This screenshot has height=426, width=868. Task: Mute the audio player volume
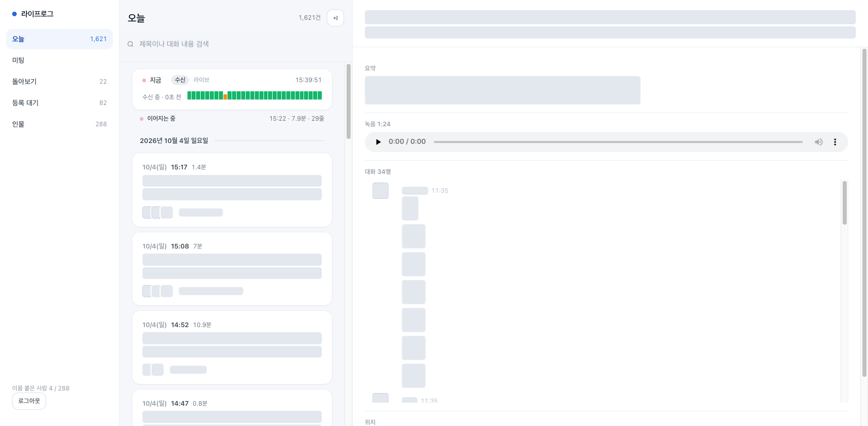click(818, 142)
